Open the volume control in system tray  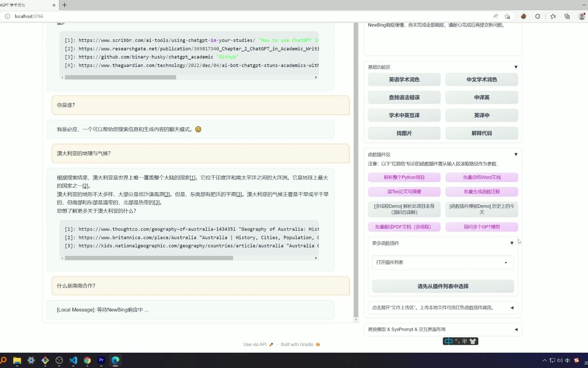(x=560, y=361)
